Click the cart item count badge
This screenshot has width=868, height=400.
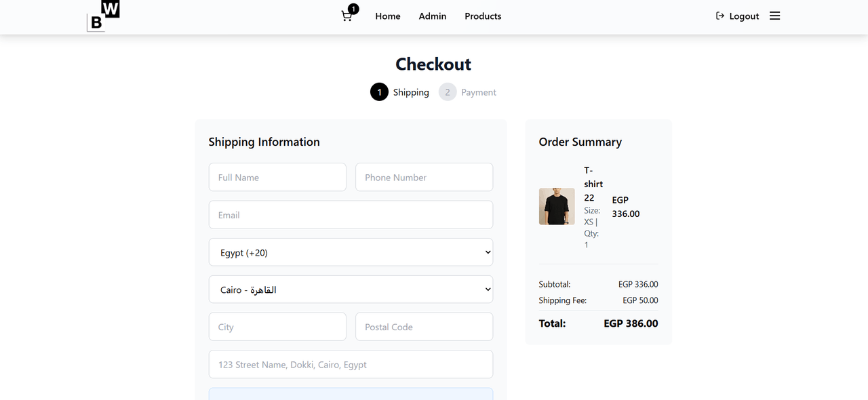[353, 9]
